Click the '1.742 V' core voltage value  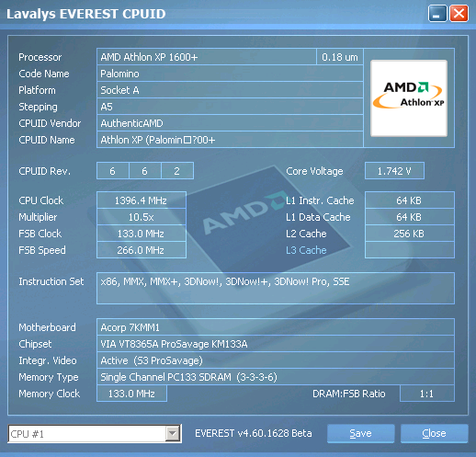[x=394, y=171]
